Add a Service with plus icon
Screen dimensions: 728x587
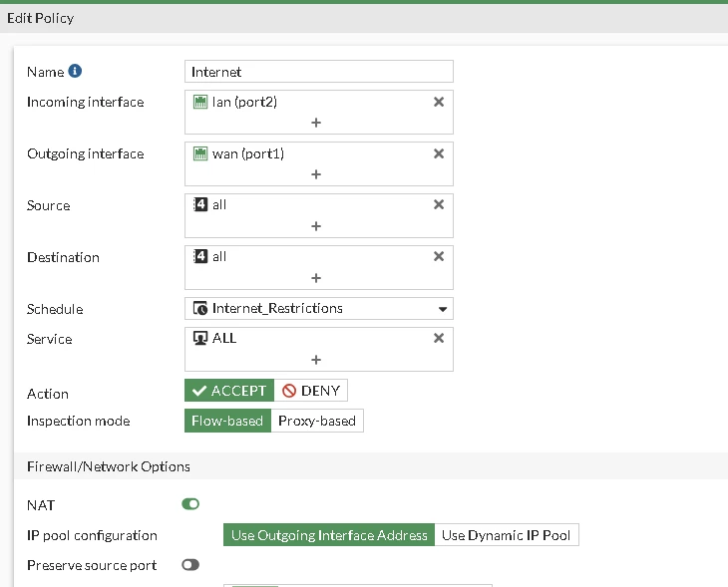(x=316, y=360)
